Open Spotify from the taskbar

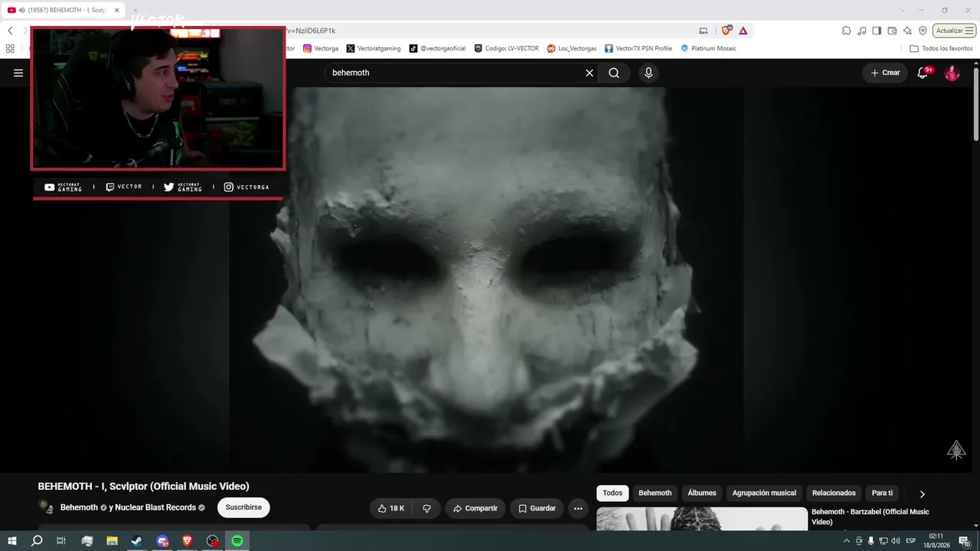click(237, 541)
